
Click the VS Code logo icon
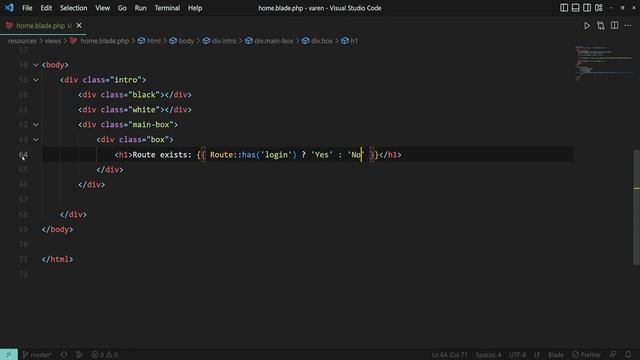click(x=9, y=8)
